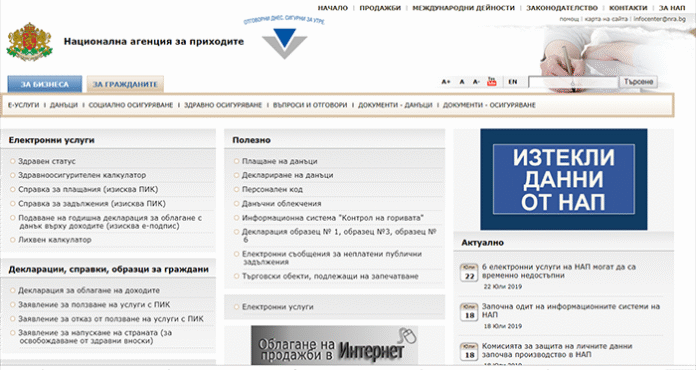Image resolution: width=696 pixels, height=370 pixels.
Task: Switch language to EN
Action: [513, 82]
